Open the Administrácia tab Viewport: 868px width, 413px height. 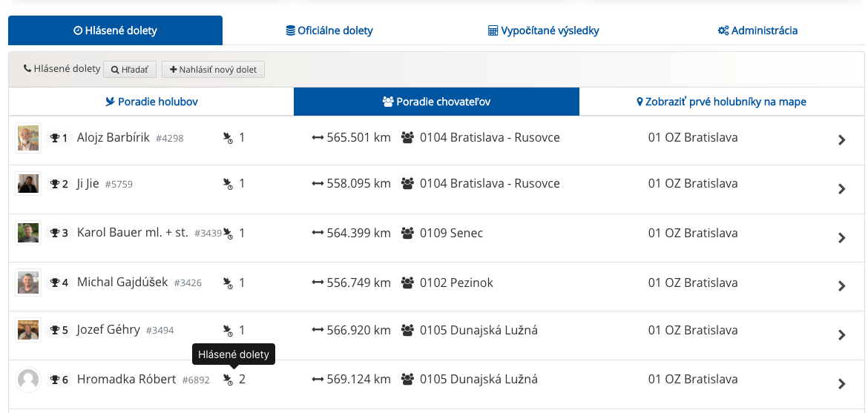click(x=758, y=30)
